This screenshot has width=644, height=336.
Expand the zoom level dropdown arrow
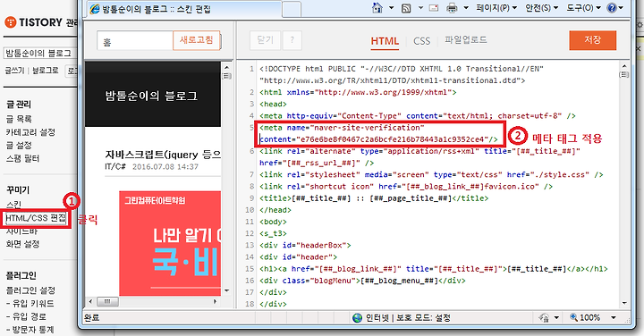(614, 318)
